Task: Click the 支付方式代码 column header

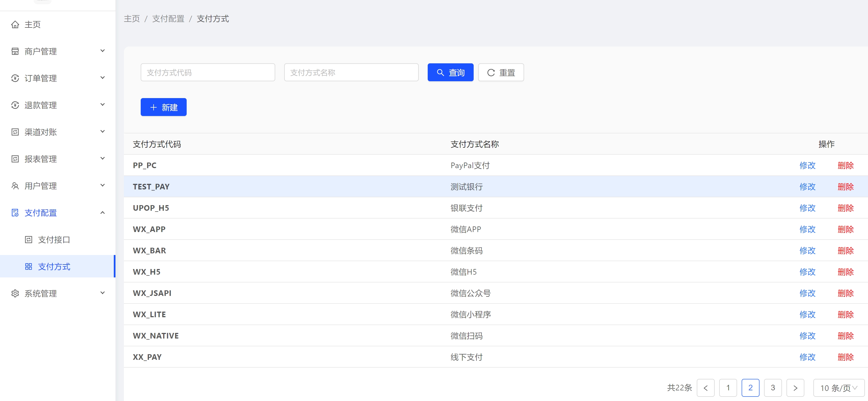Action: (157, 144)
